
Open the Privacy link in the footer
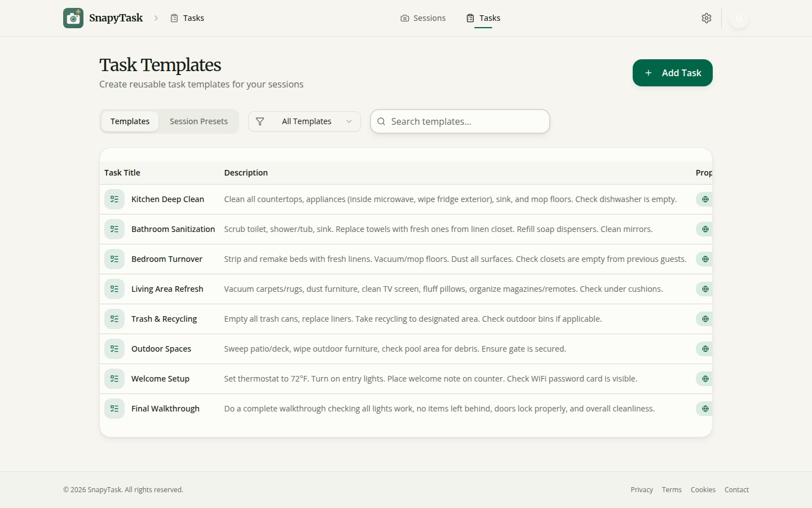point(642,489)
